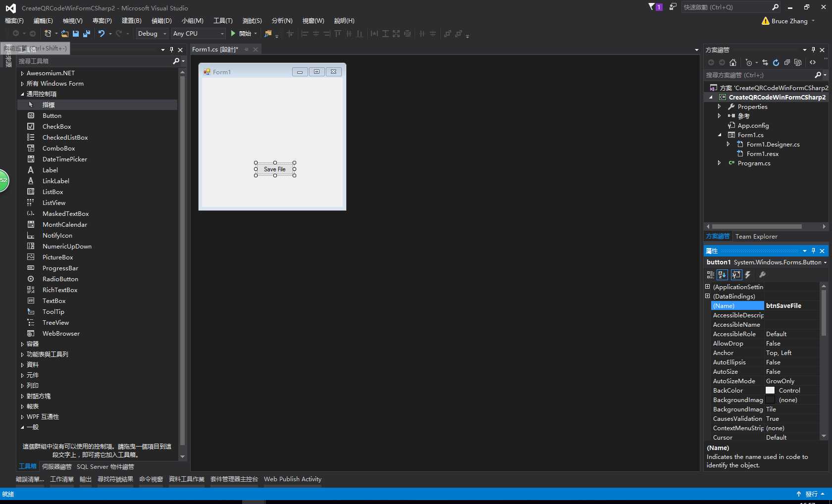832x504 pixels.
Task: Click the Pending Changes Filter clock icon
Action: tap(749, 62)
